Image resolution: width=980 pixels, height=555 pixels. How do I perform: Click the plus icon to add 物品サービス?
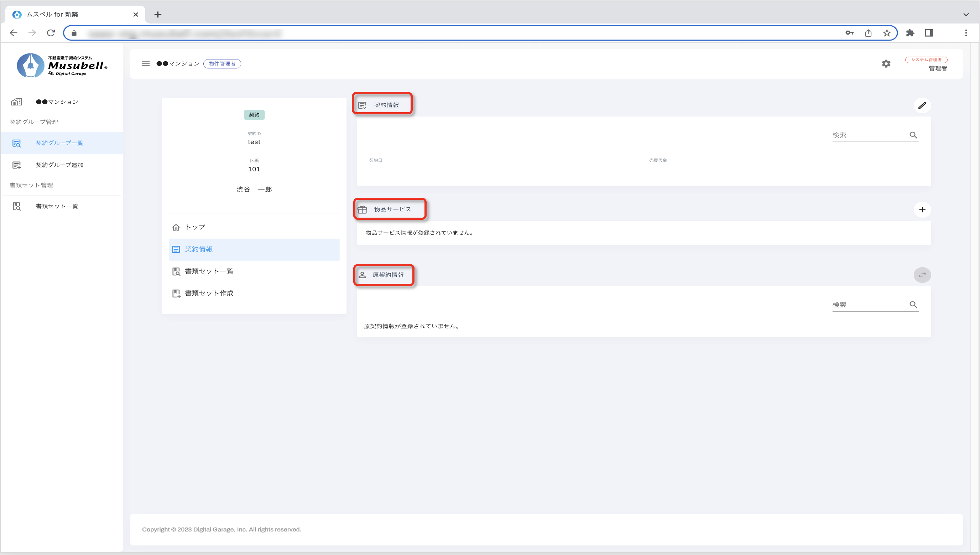[x=922, y=210]
